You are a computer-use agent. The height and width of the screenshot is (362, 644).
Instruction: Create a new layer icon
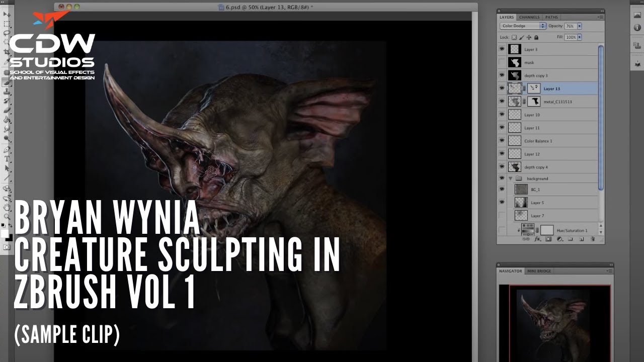pos(582,239)
